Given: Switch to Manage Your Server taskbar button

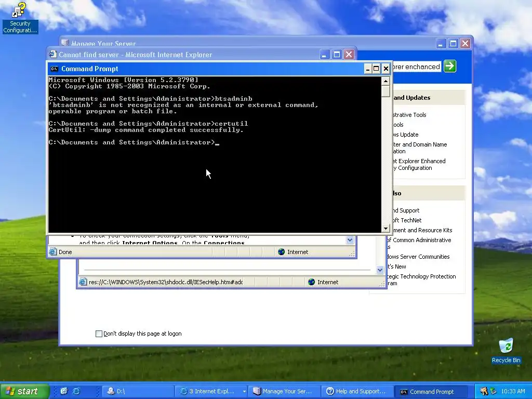Looking at the screenshot, I should click(x=284, y=391).
